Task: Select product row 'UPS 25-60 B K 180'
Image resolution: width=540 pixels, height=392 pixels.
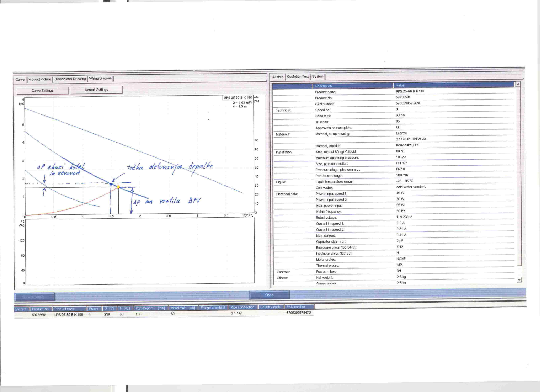Action: point(164,314)
